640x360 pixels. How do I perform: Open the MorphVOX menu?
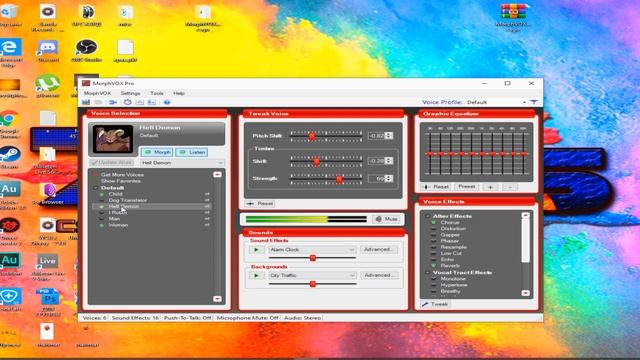97,93
